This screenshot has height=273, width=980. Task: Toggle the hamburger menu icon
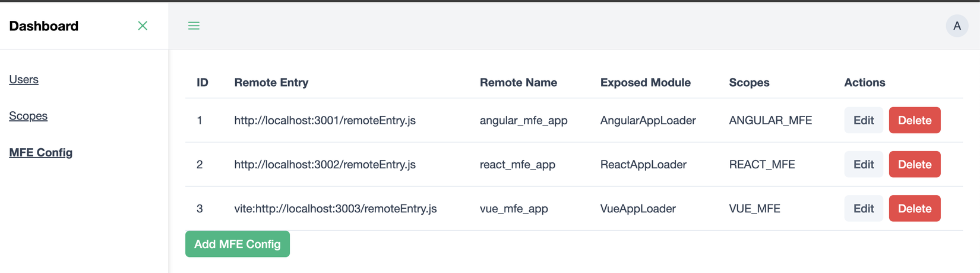[194, 26]
